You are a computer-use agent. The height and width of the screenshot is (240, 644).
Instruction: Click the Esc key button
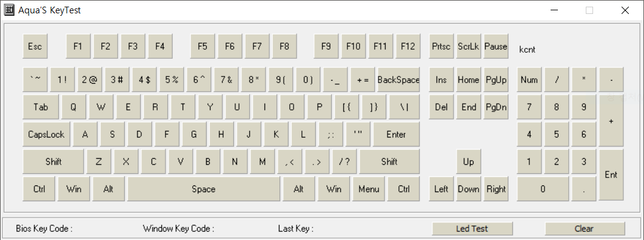click(35, 46)
